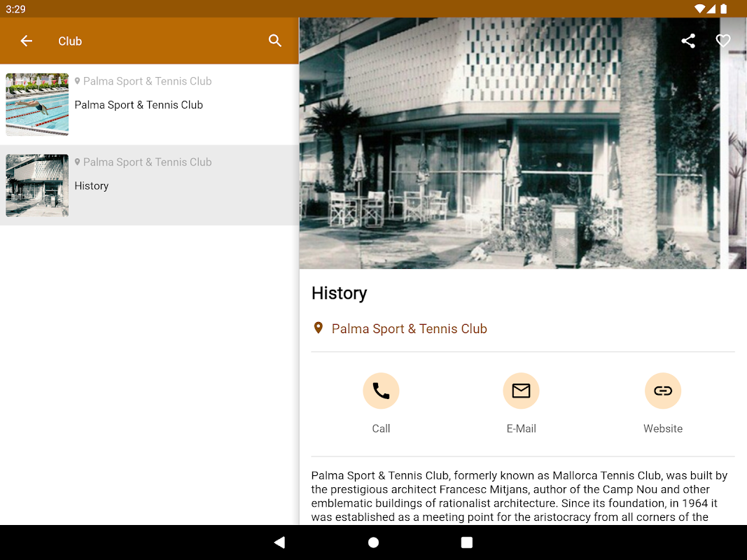Viewport: 747px width, 560px height.
Task: Tap the Club header title
Action: pos(70,41)
